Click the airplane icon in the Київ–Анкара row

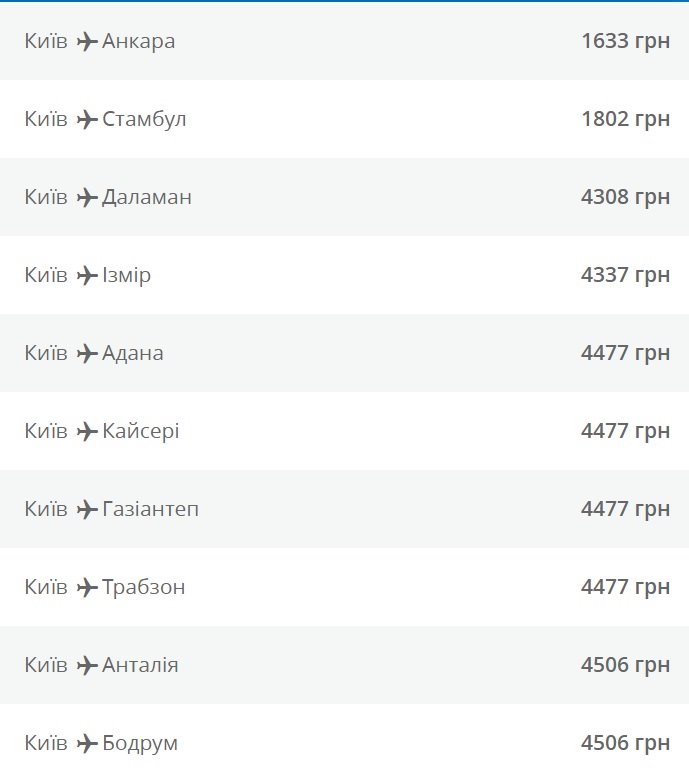click(87, 42)
